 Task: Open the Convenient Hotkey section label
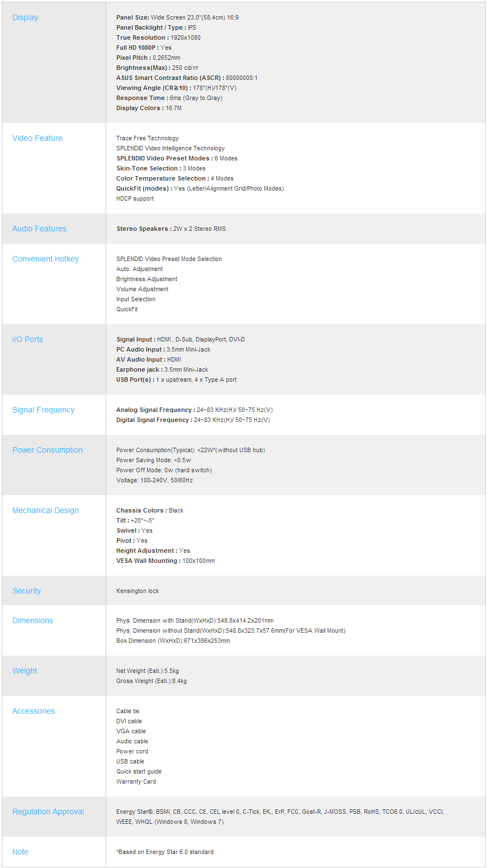point(46,259)
